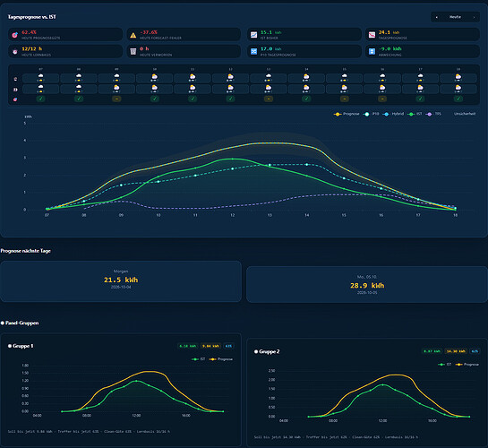Click the blue Abweichung arrows icon

[372, 51]
